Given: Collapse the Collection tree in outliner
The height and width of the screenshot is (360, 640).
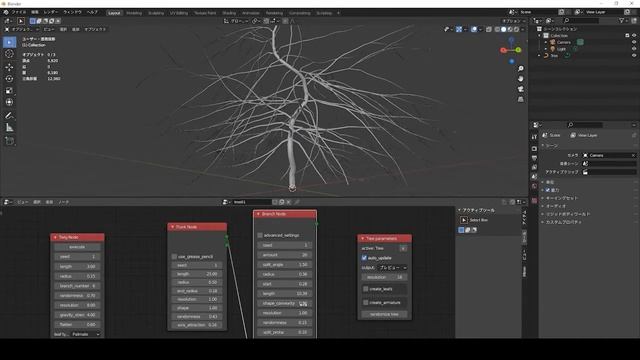Looking at the screenshot, I should 540,36.
